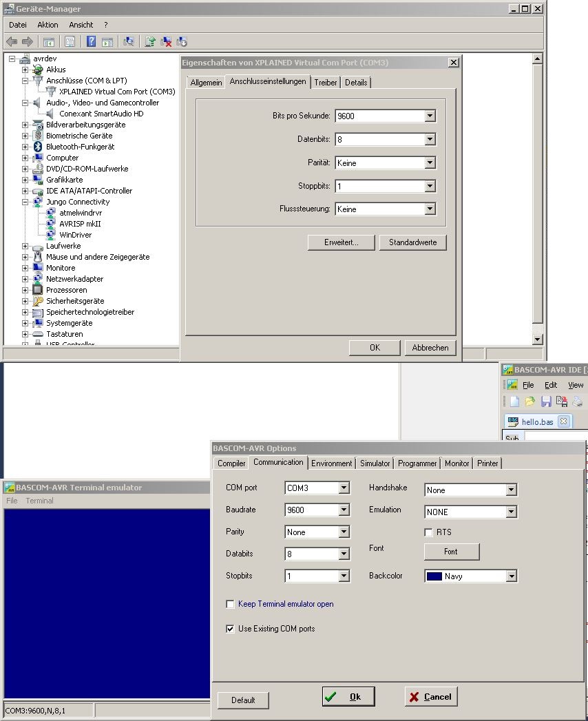The width and height of the screenshot is (588, 721).
Task: Click the Standardwerte button
Action: [413, 242]
